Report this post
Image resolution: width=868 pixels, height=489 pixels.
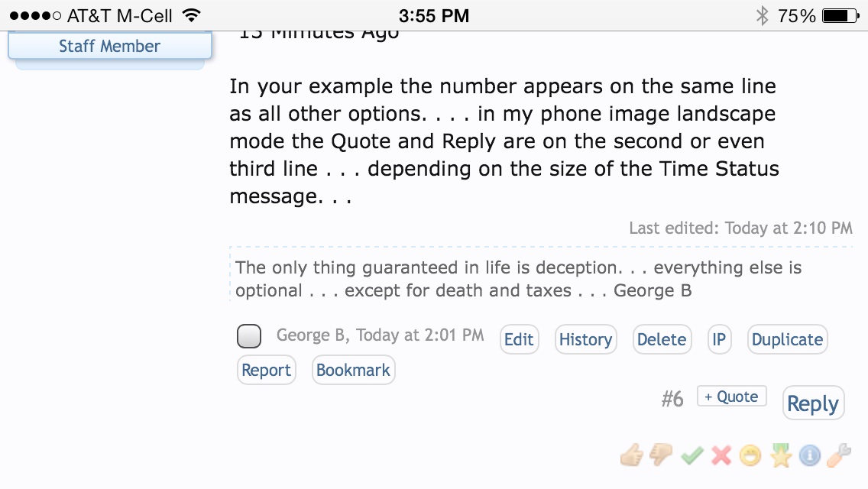(266, 370)
